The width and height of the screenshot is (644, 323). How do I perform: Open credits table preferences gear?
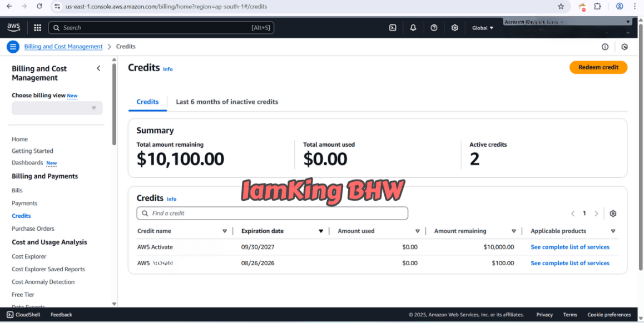click(613, 213)
